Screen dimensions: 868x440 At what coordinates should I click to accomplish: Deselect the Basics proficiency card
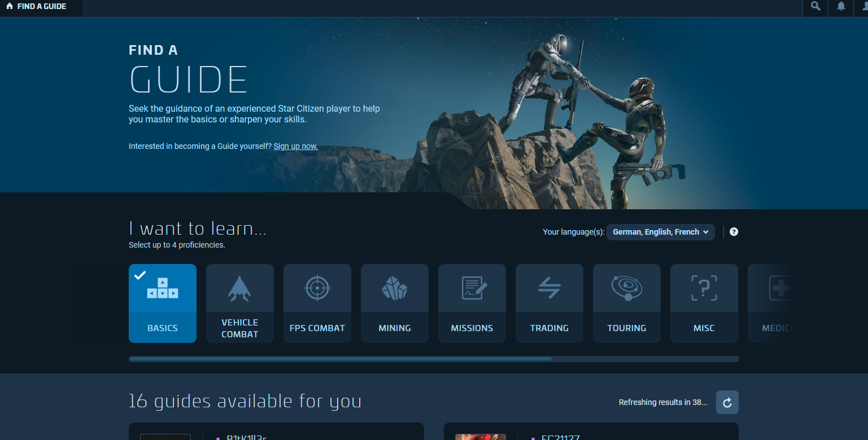pyautogui.click(x=163, y=303)
